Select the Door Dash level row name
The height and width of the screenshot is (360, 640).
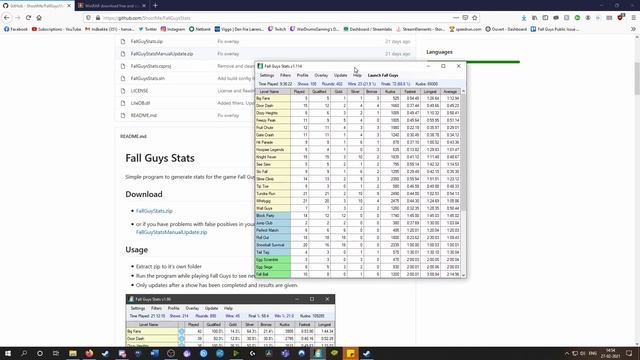pos(273,106)
